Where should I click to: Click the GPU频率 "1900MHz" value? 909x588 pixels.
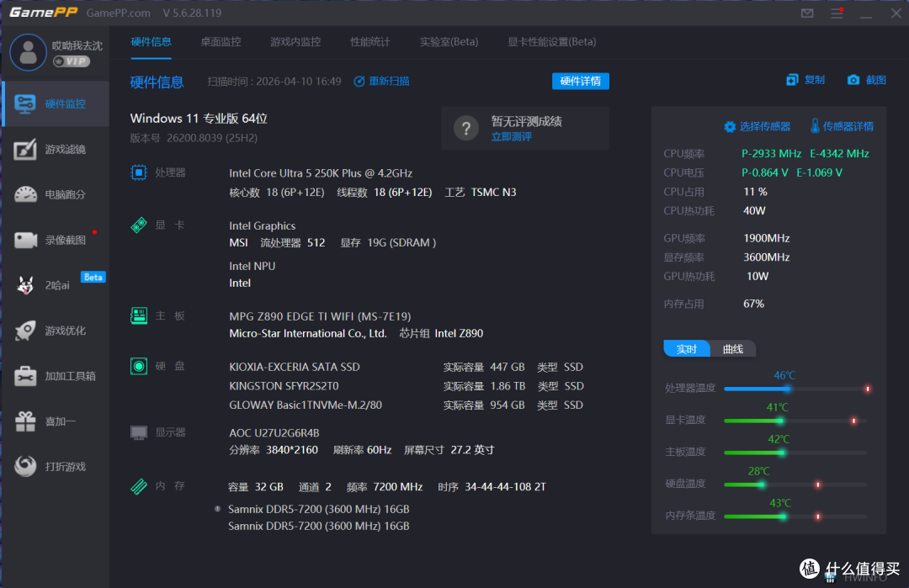coord(767,238)
